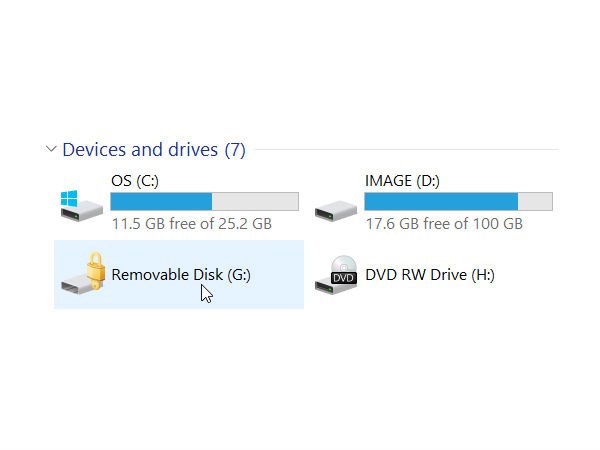
Task: Select the locked Removable Disk (G:) icon
Action: point(83,274)
